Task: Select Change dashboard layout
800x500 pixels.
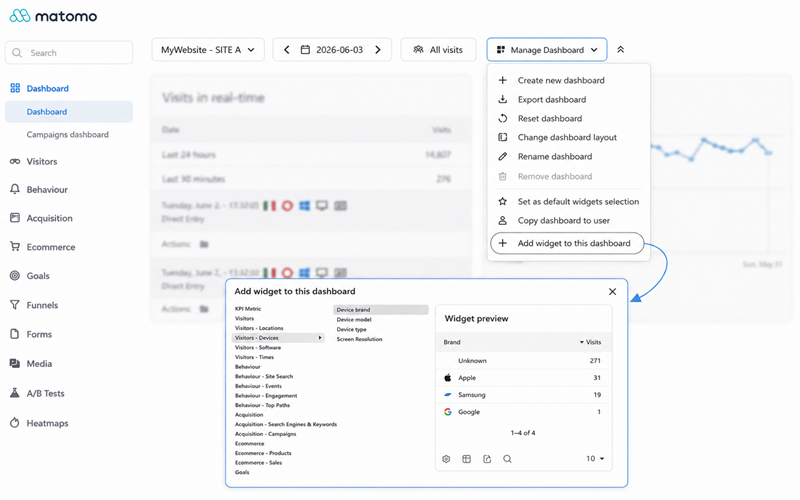Action: pyautogui.click(x=568, y=137)
